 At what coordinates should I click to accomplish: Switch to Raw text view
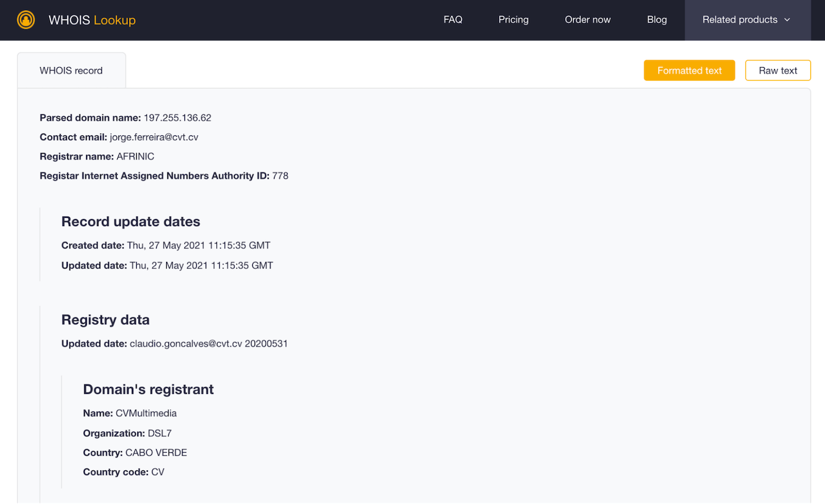pyautogui.click(x=777, y=70)
